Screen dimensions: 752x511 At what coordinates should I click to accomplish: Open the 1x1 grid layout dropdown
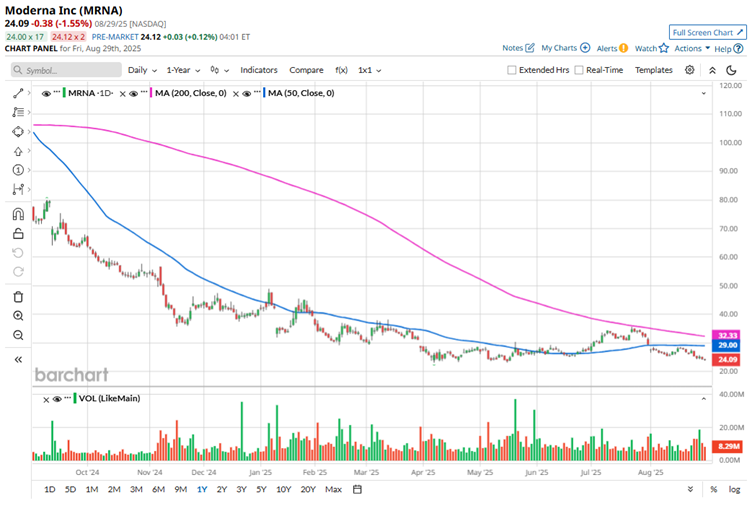(x=370, y=70)
